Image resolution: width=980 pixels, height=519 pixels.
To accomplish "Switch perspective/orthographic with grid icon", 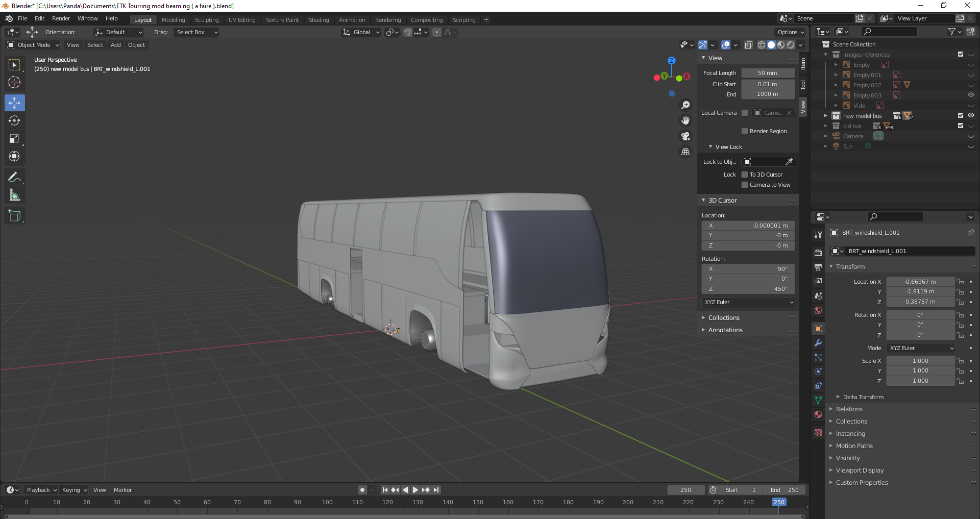I will [x=685, y=152].
